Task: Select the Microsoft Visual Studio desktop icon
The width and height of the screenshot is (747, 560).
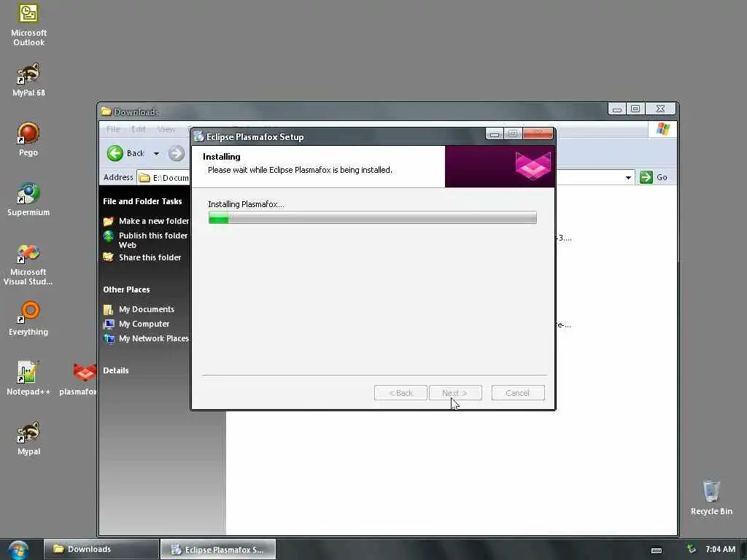Action: (28, 264)
